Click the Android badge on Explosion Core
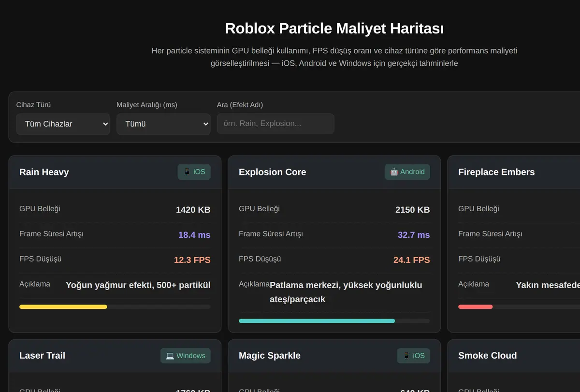The width and height of the screenshot is (580, 392). (x=407, y=172)
